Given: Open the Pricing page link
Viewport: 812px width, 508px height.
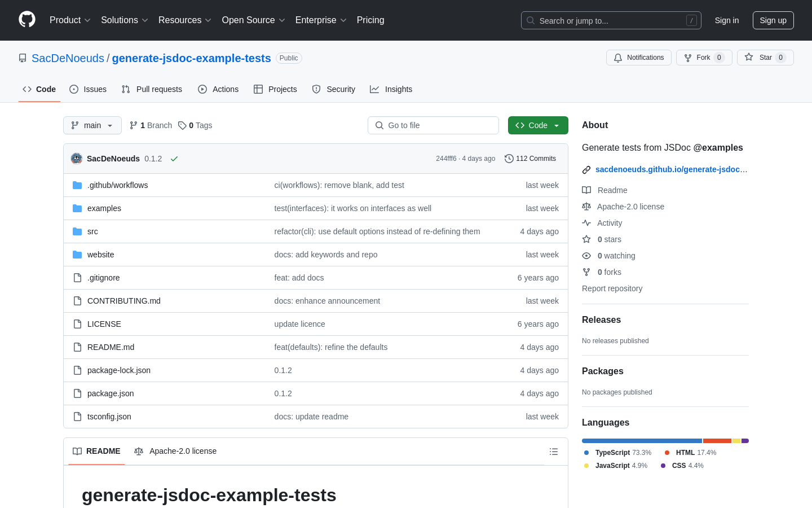Looking at the screenshot, I should 370,20.
